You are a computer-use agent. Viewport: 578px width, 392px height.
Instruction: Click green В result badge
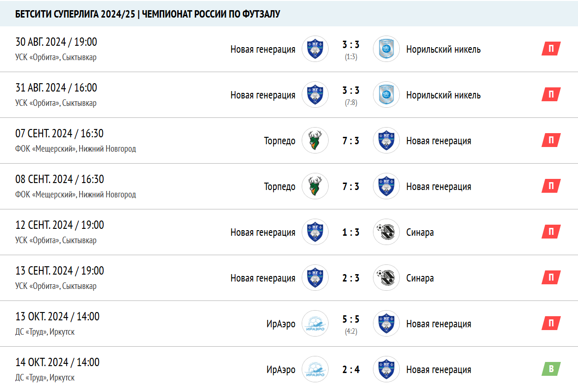tap(551, 369)
